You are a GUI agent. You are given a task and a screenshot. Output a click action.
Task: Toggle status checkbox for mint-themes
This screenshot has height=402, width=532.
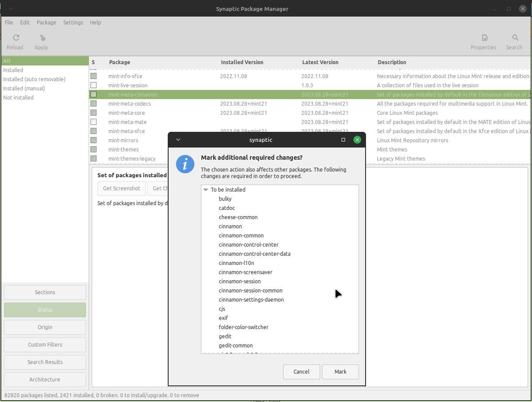[93, 149]
